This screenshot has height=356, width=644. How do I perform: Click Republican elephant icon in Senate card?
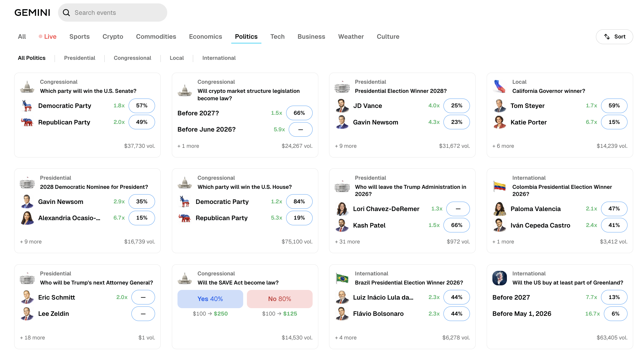[x=27, y=122]
